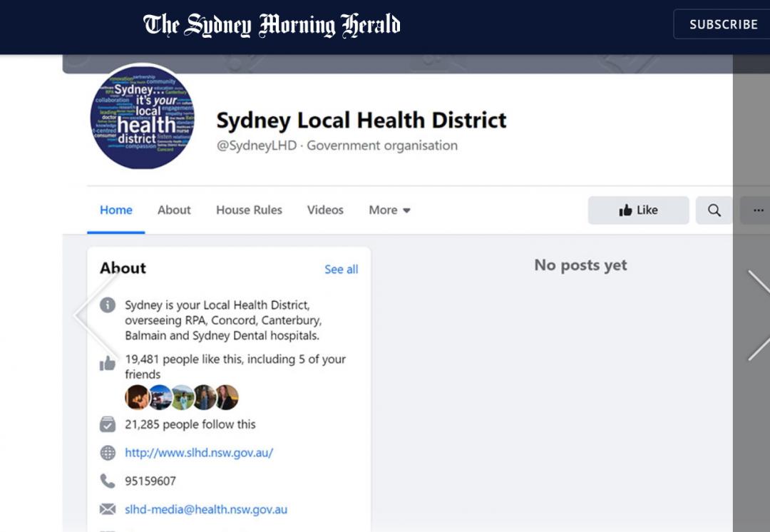
Task: Click the followers icon above the website row
Action: [x=107, y=424]
